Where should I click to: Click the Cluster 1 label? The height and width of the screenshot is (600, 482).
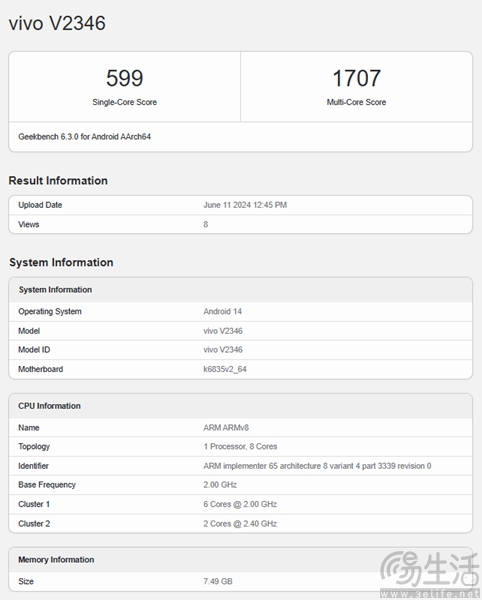[x=34, y=504]
